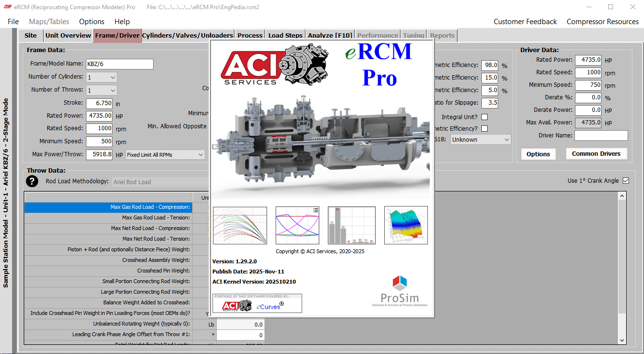Open the File menu
Viewport: 644px width, 354px height.
click(14, 22)
